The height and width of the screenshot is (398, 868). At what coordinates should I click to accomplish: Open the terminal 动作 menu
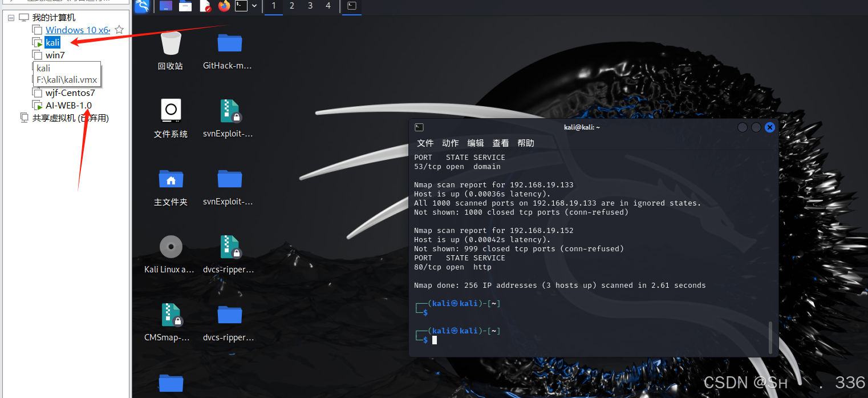pyautogui.click(x=451, y=143)
